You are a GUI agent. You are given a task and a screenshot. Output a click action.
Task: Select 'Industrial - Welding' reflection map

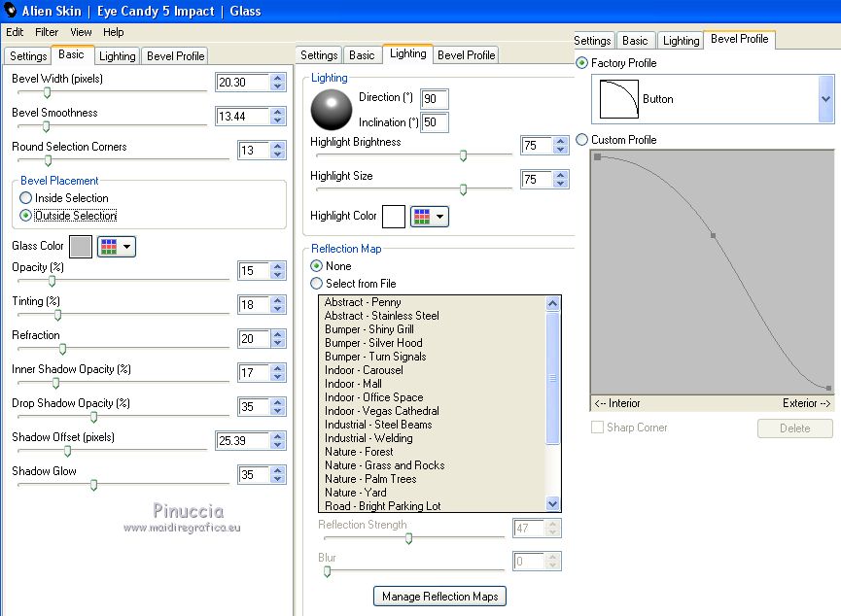coord(368,438)
